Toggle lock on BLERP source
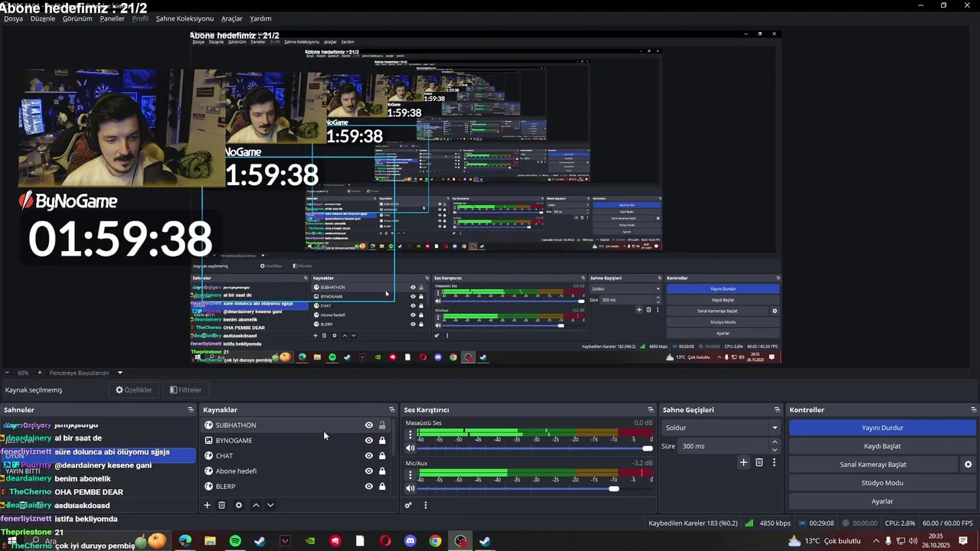 tap(382, 487)
